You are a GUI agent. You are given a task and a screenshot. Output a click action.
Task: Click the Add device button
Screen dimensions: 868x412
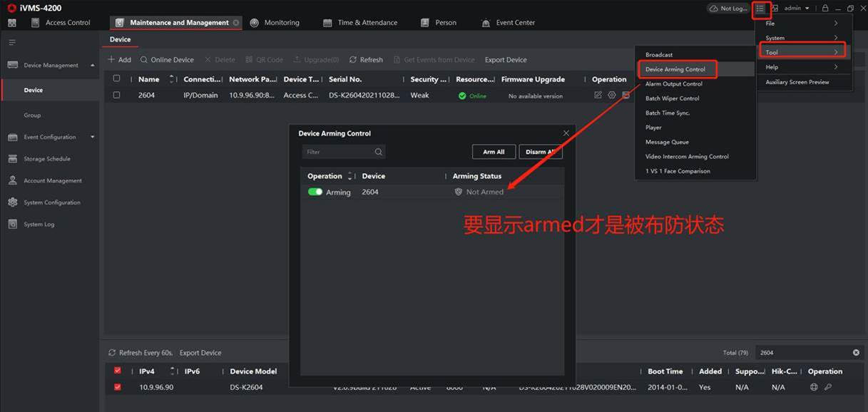tap(119, 60)
